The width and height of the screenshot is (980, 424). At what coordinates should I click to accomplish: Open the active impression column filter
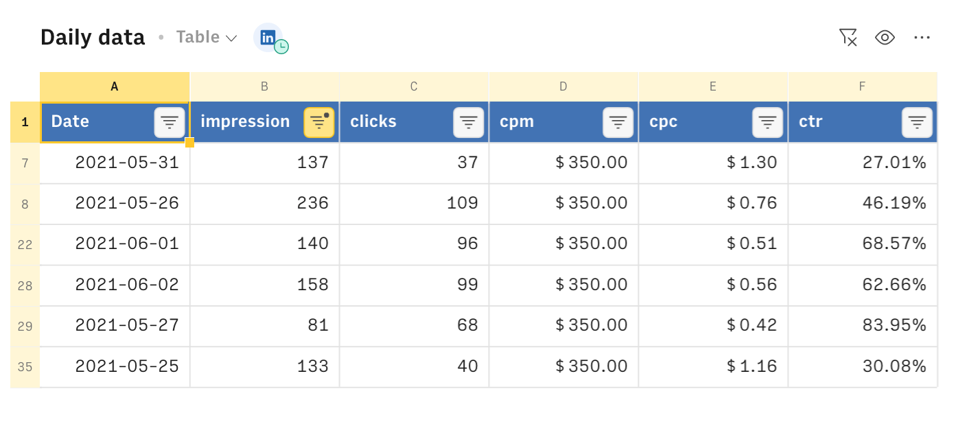coord(319,123)
